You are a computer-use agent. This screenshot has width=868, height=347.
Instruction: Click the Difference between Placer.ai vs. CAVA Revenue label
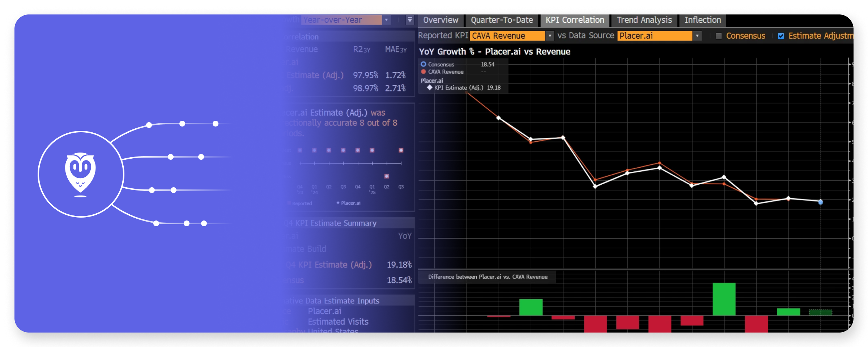[x=488, y=277]
